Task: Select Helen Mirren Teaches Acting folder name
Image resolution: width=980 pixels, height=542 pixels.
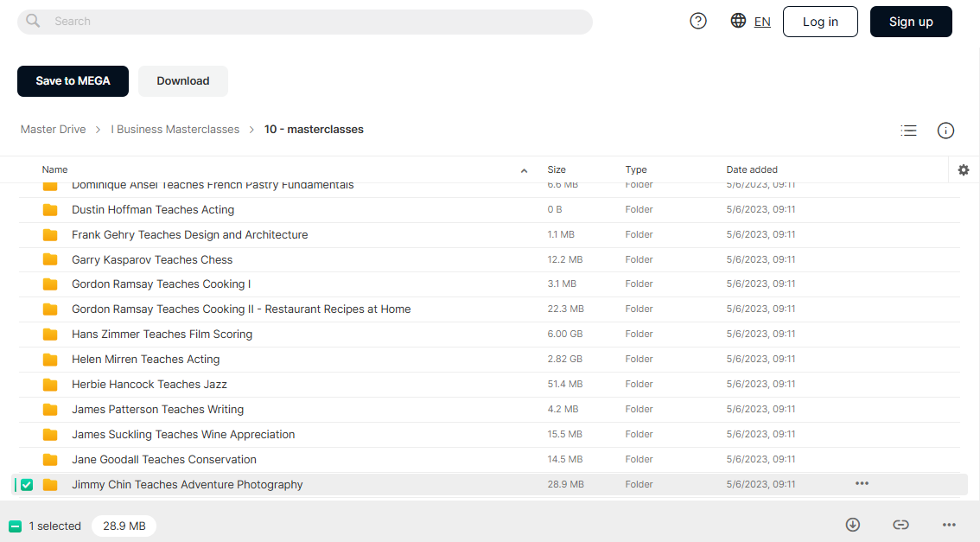Action: (146, 359)
